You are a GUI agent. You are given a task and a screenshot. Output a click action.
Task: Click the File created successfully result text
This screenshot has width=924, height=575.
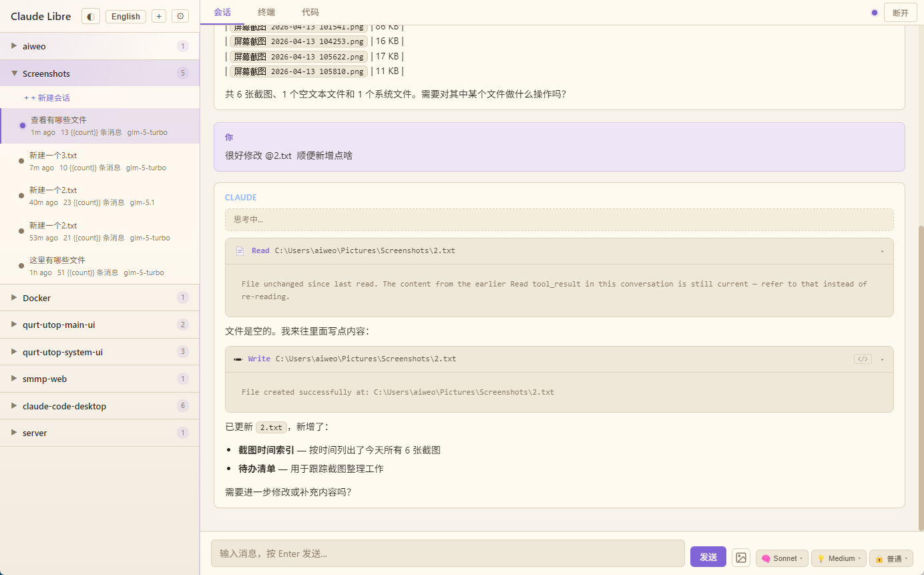pos(398,392)
